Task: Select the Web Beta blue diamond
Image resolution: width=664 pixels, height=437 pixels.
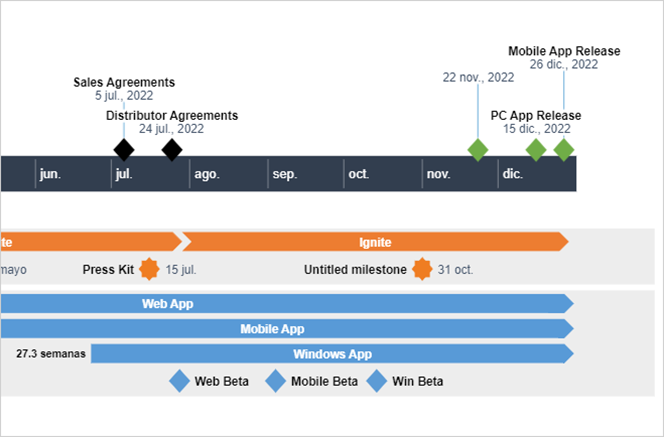Action: click(179, 381)
